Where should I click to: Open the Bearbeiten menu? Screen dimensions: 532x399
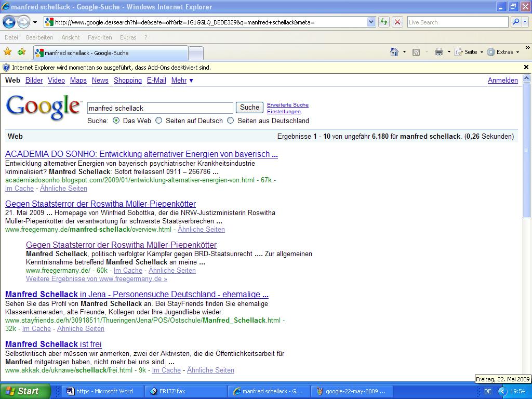pos(39,37)
